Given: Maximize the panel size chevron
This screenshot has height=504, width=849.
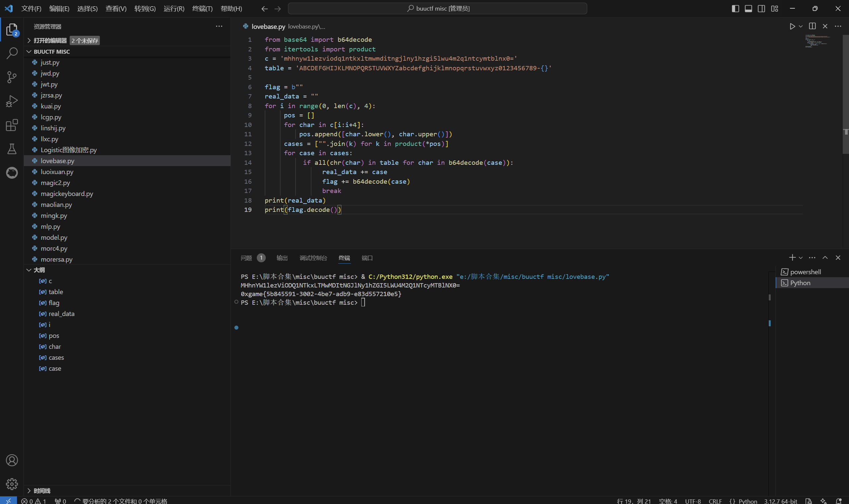Looking at the screenshot, I should click(825, 257).
